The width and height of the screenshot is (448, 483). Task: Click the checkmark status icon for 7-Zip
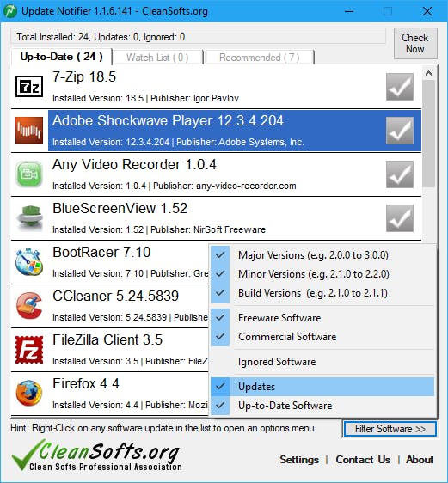pos(400,87)
